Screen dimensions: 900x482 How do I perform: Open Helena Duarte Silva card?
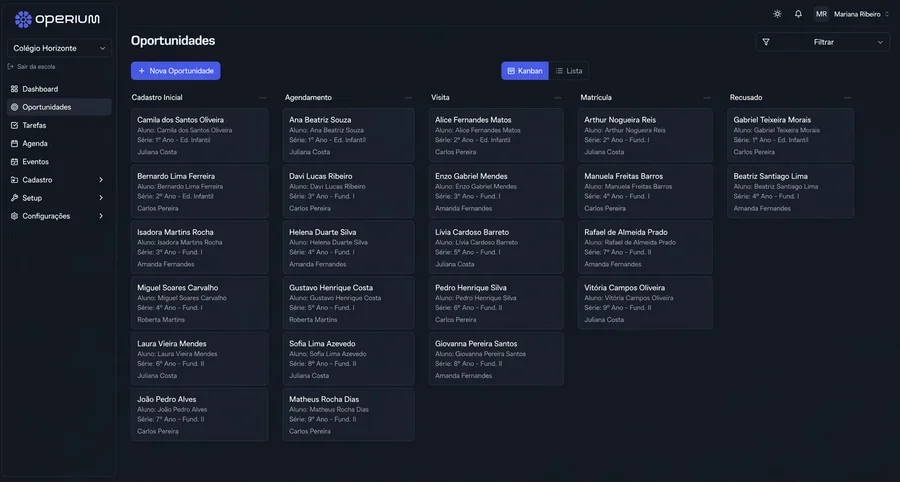point(348,247)
